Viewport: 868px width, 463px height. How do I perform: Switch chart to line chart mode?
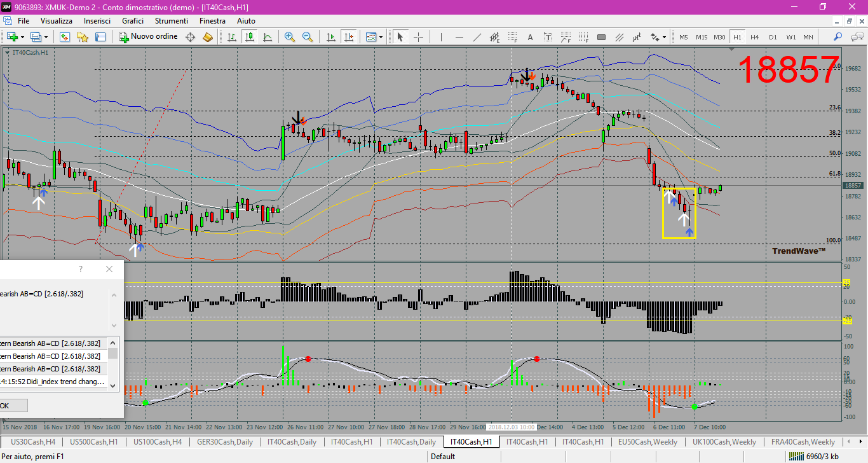click(x=268, y=37)
